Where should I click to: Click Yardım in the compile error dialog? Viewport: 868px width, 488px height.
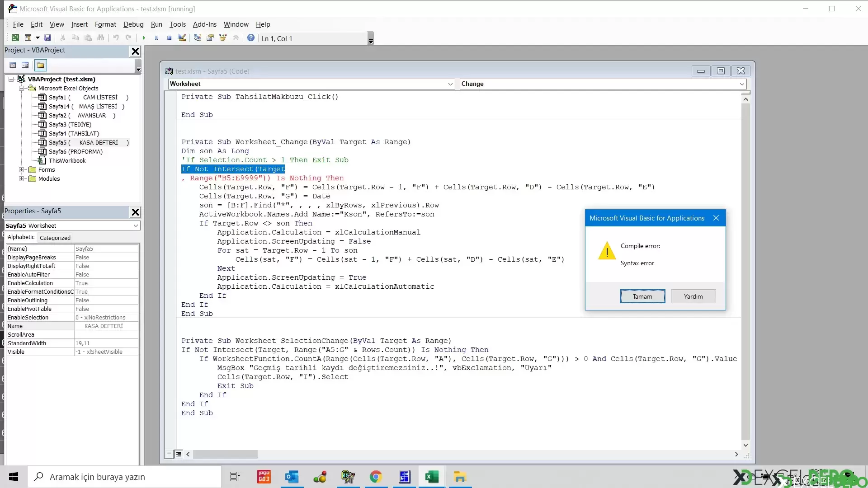(693, 296)
